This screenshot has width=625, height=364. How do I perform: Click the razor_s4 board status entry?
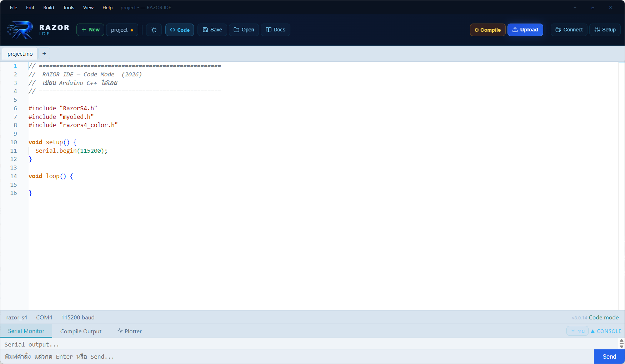(17, 318)
